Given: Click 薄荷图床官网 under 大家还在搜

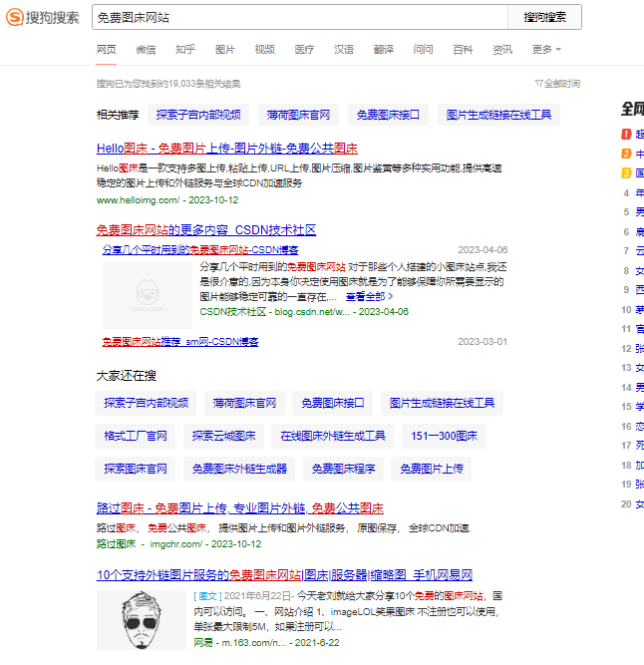Looking at the screenshot, I should click(244, 403).
